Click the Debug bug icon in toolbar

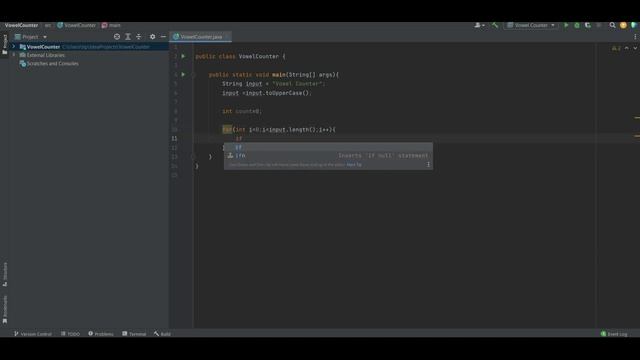577,25
